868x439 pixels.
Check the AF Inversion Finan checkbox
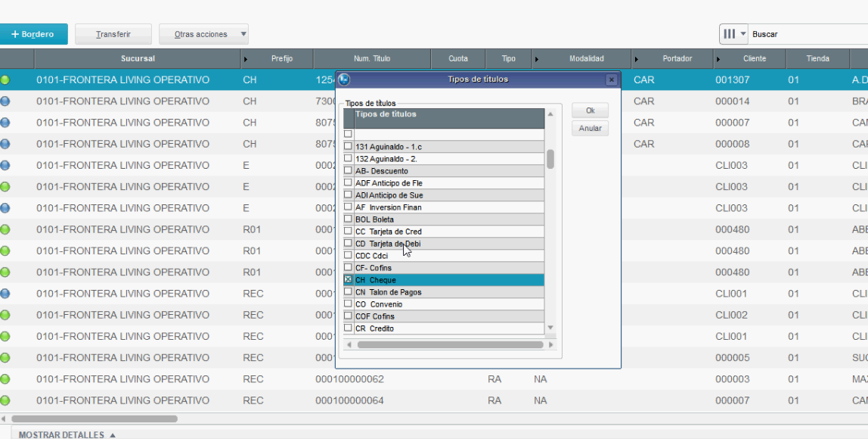(349, 207)
